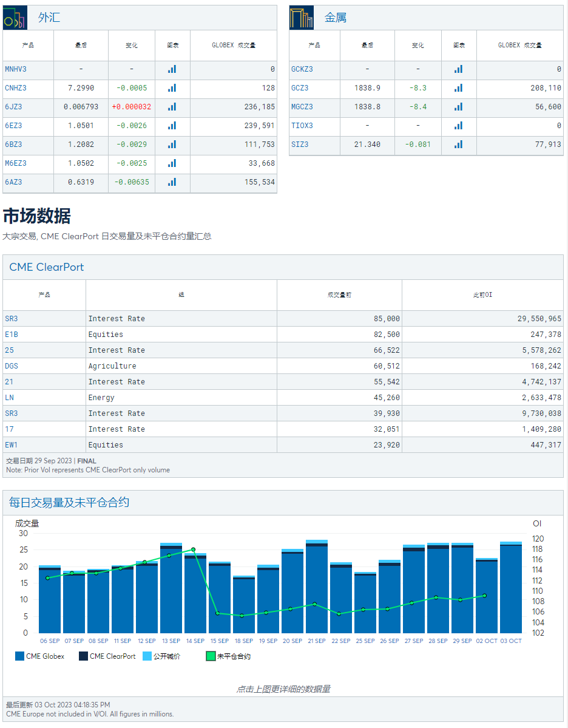Click the 18 SEP volume bar
The image size is (568, 728).
click(x=243, y=605)
